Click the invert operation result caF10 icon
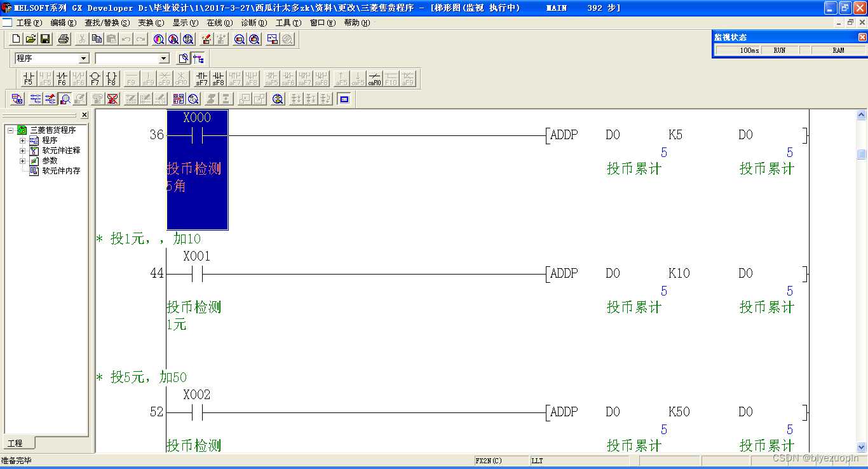 (375, 79)
